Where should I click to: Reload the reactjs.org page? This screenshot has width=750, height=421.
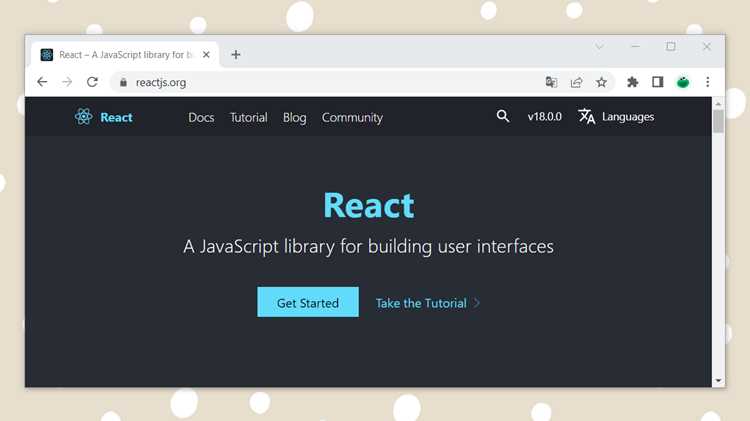92,82
